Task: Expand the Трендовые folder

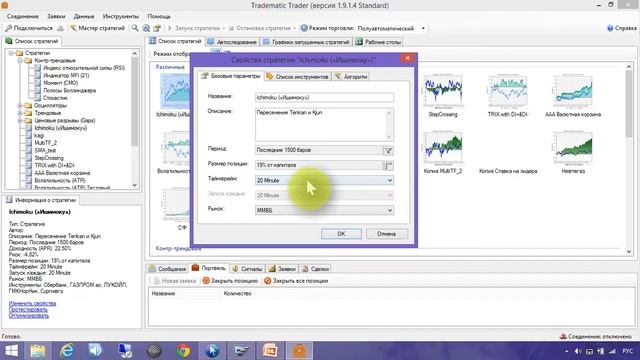Action: [x=20, y=113]
